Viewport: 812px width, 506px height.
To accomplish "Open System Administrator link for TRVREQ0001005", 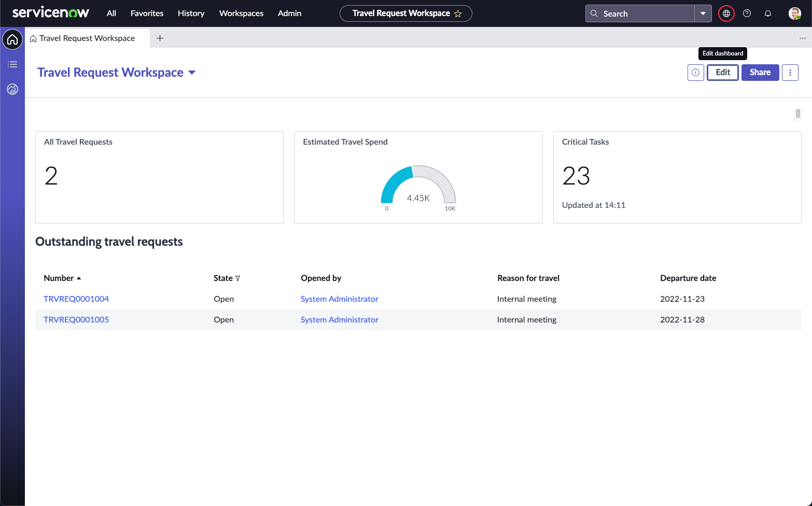I will pos(340,320).
